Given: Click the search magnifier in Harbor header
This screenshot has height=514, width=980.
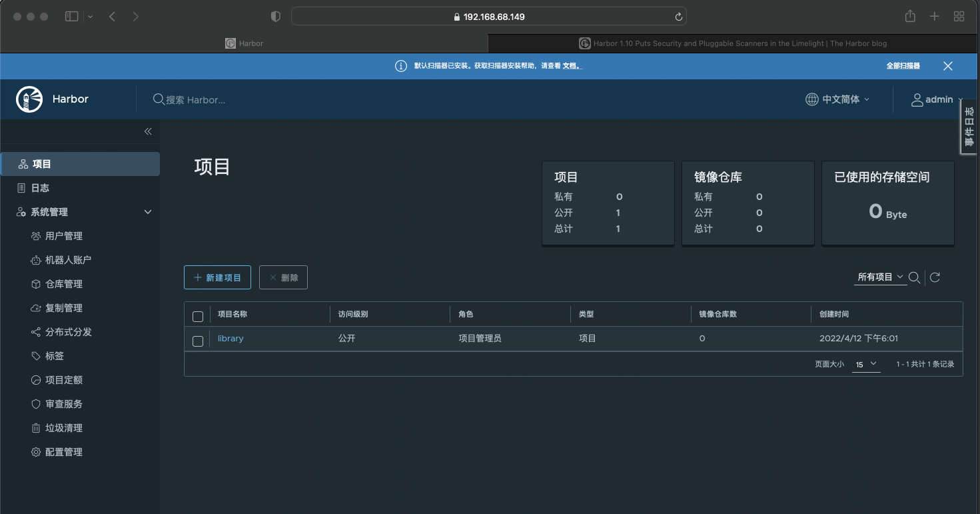Looking at the screenshot, I should (159, 99).
